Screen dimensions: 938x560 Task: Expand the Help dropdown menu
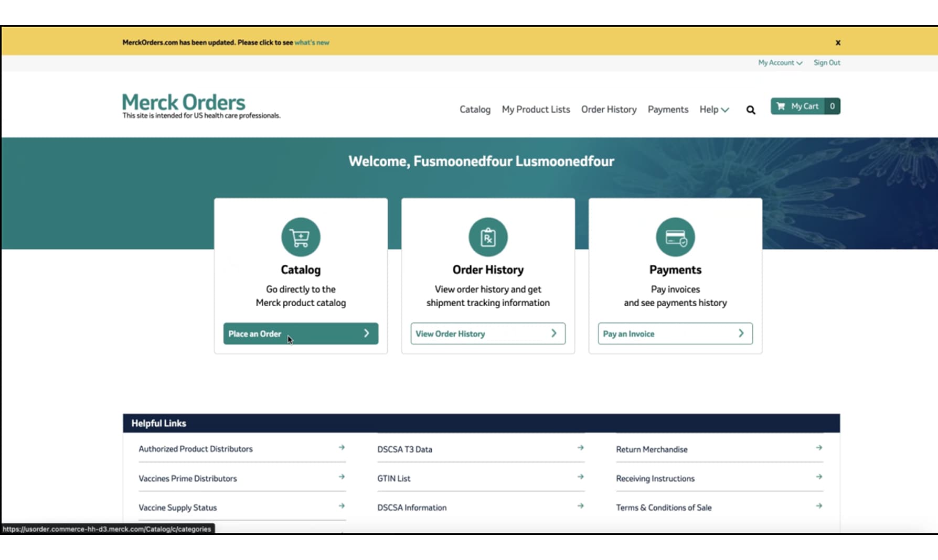pos(714,109)
